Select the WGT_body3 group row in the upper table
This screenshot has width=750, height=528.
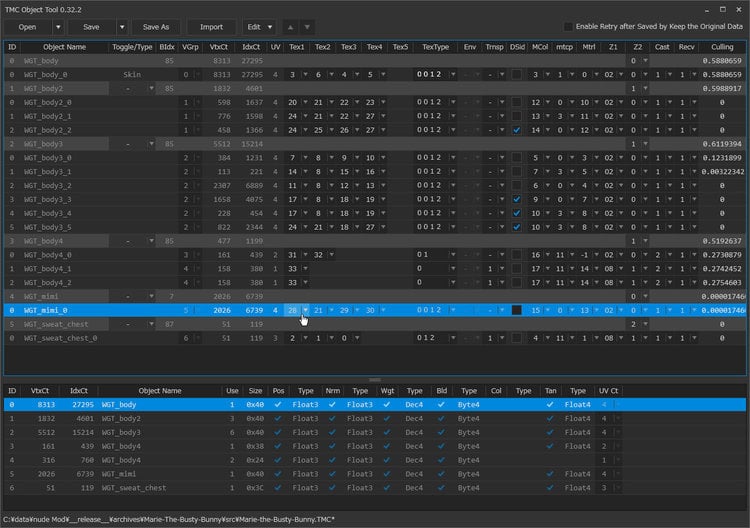click(375, 144)
